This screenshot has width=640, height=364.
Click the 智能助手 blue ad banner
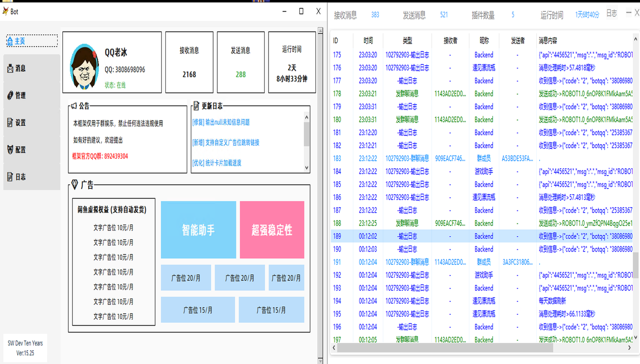[x=198, y=230]
